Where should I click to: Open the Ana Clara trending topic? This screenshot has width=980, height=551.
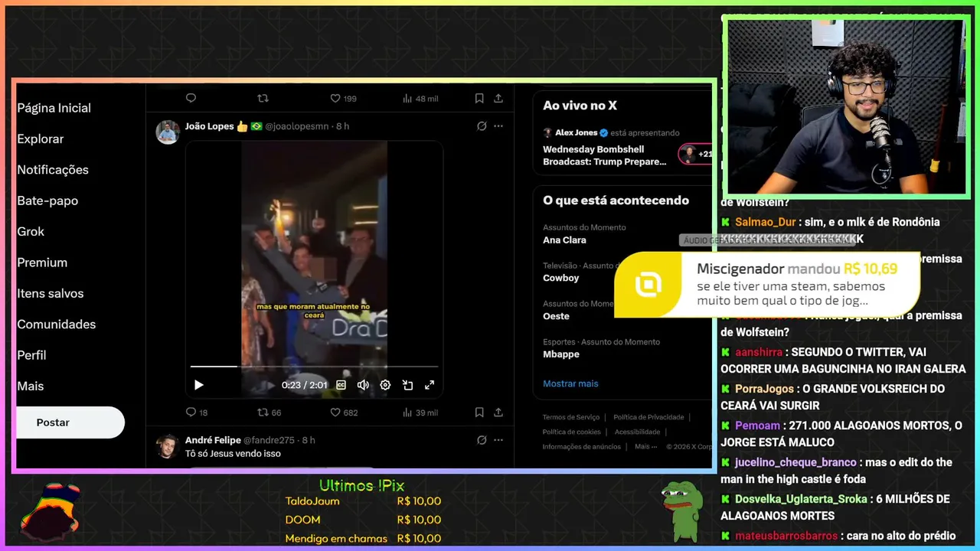[564, 240]
